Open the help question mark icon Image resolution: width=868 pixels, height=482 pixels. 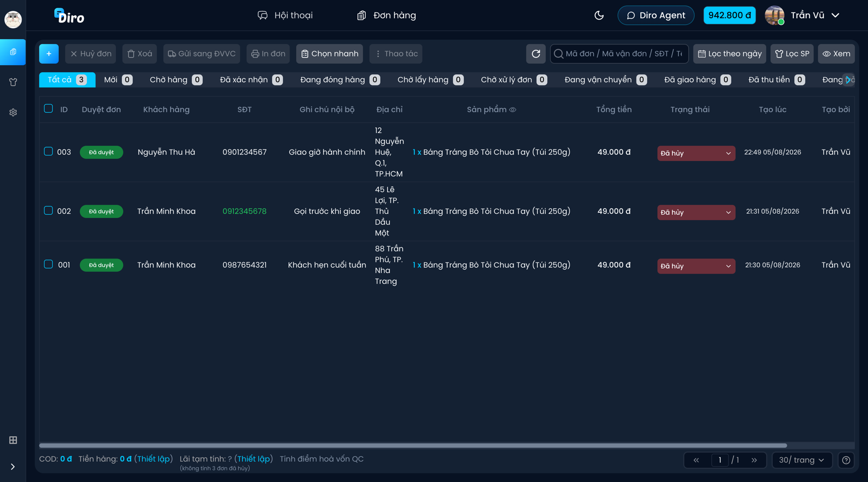point(846,460)
